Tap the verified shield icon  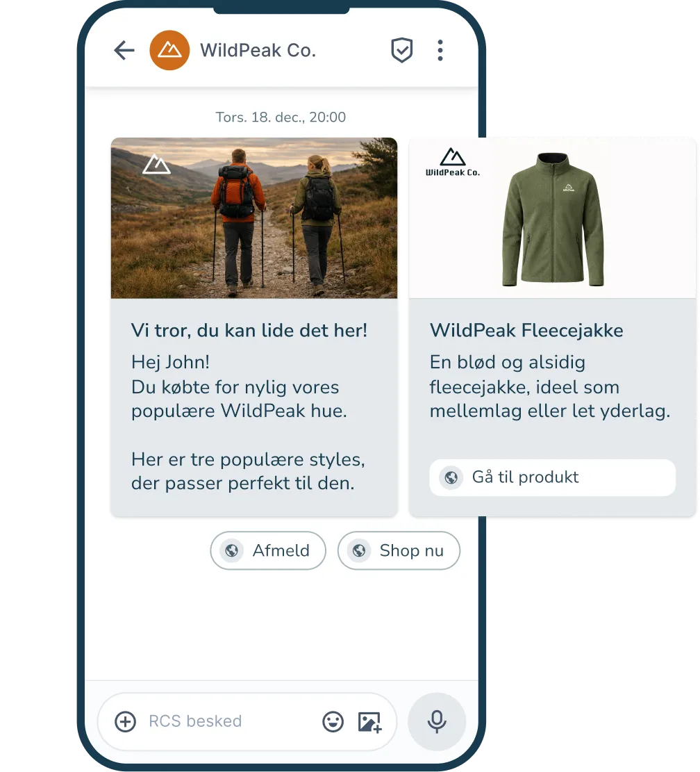402,50
